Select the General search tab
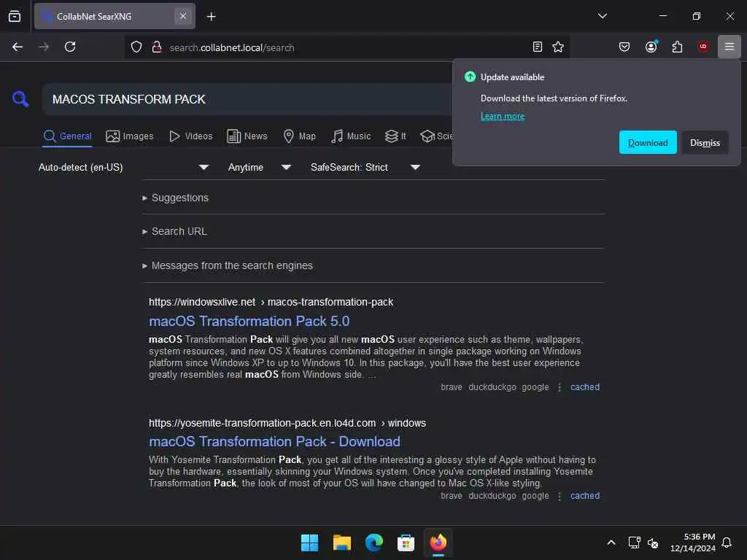The image size is (747, 560). (67, 136)
